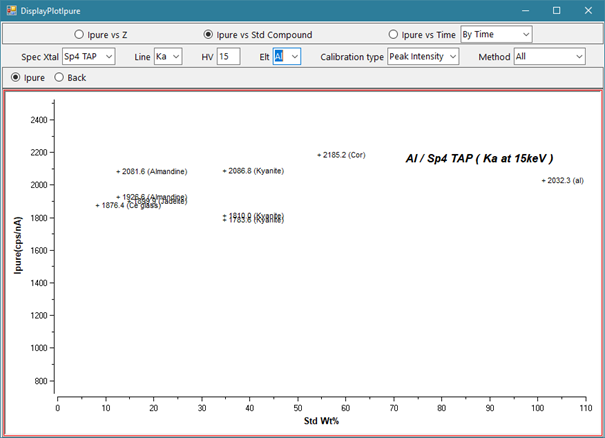Expand Calibration type Peak Intensity dropdown
Viewport: 605px width, 438px height.
(x=423, y=56)
